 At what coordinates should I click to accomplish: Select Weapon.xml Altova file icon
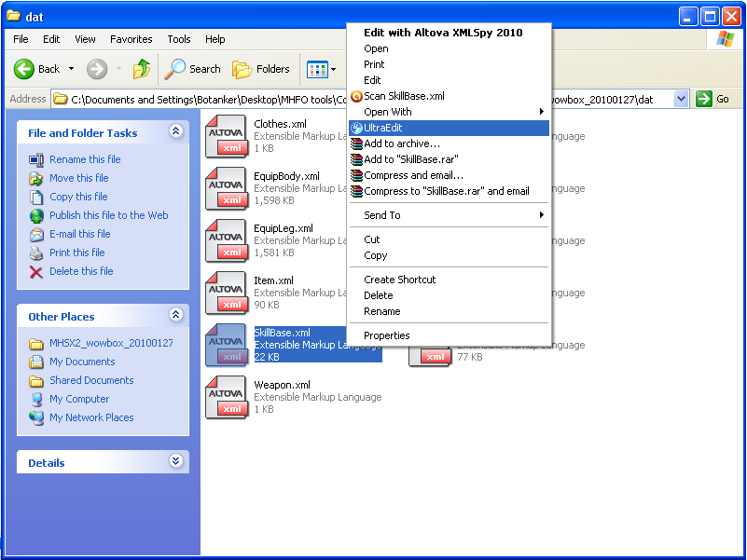(227, 398)
